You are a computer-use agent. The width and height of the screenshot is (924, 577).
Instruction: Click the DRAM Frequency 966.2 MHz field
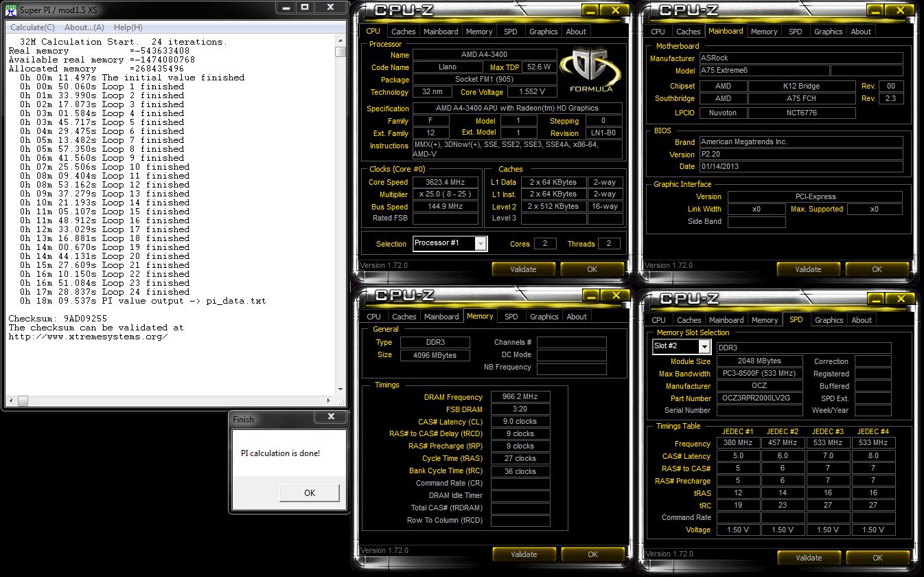pyautogui.click(x=520, y=397)
